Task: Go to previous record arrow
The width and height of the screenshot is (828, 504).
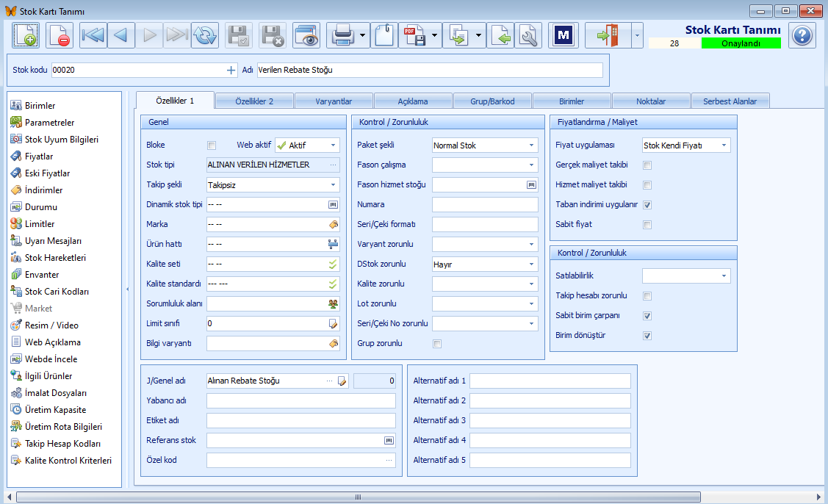Action: click(x=121, y=35)
